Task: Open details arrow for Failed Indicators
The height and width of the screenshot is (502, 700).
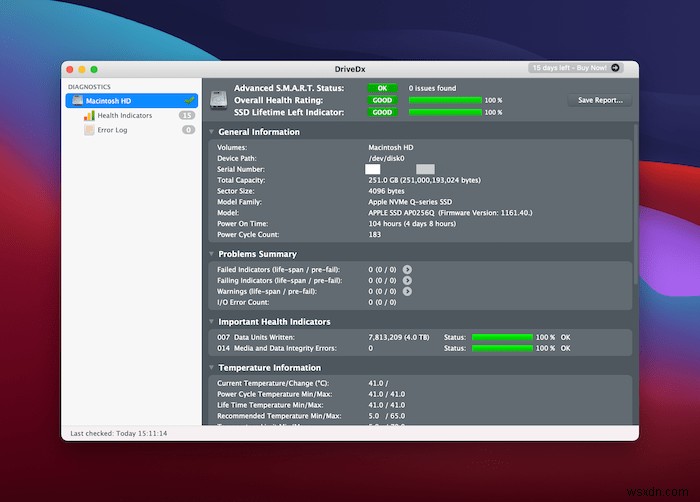Action: (x=407, y=270)
